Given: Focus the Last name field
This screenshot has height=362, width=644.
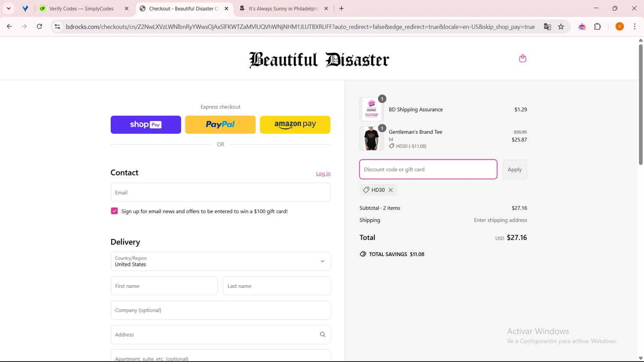Looking at the screenshot, I should coord(277,286).
